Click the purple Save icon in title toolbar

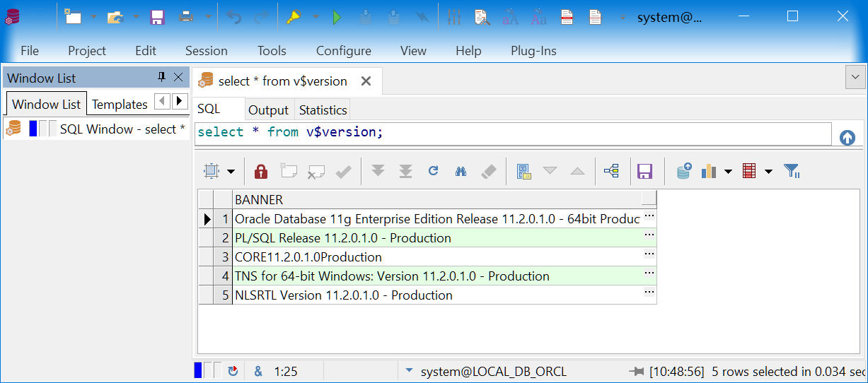click(x=158, y=17)
